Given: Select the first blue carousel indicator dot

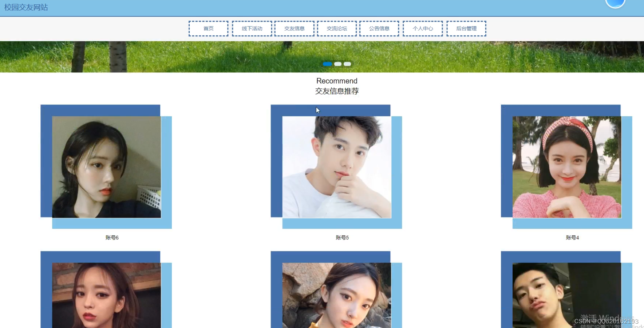Looking at the screenshot, I should click(x=327, y=64).
